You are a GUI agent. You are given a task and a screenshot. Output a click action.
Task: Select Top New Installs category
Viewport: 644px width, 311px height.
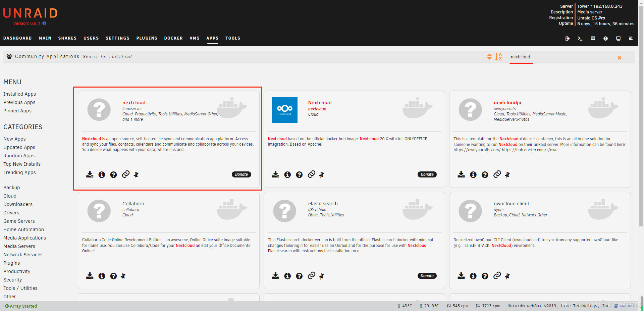pyautogui.click(x=22, y=164)
